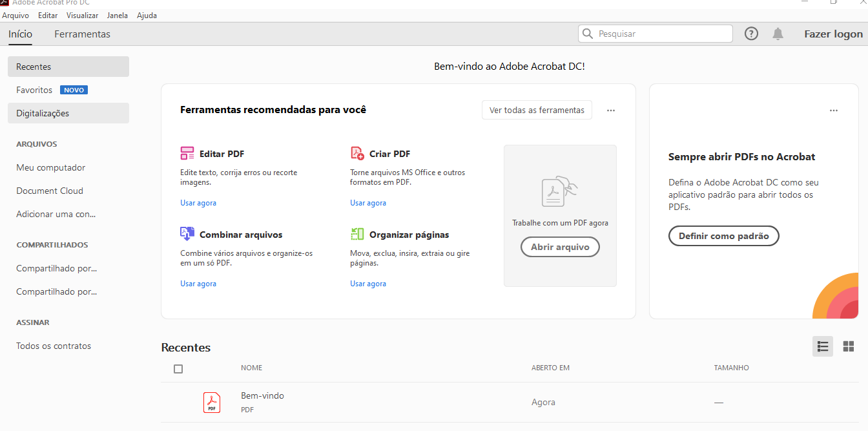Click the Combinar arquivos icon
The height and width of the screenshot is (431, 868).
tap(187, 235)
